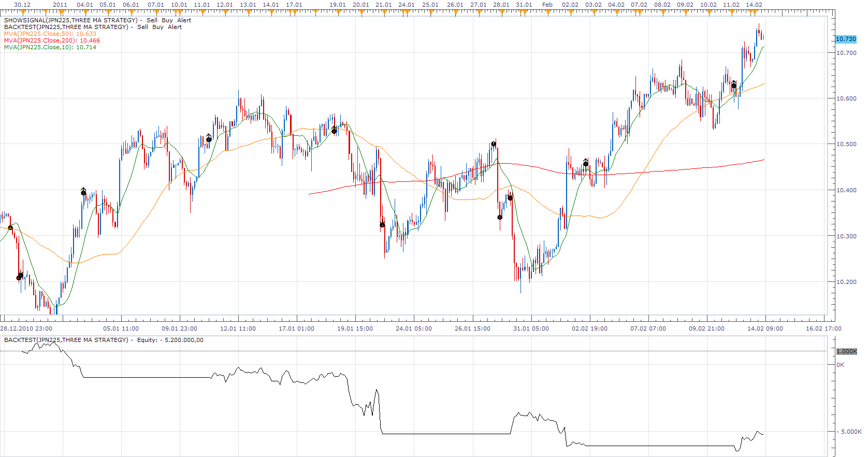This screenshot has height=457, width=868.
Task: Select the orange day marker below 19.01
Action: (338, 12)
